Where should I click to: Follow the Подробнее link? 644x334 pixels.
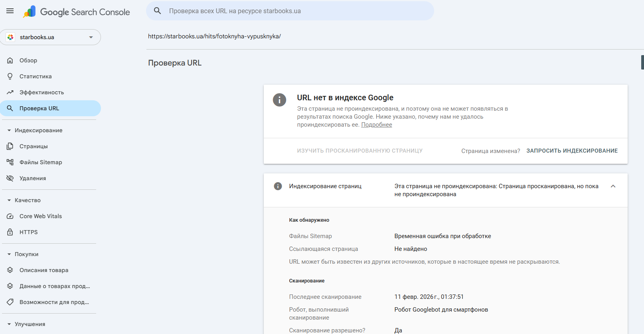376,125
